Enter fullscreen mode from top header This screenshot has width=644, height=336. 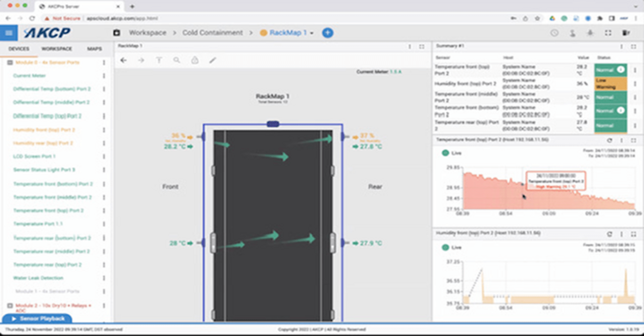tap(608, 33)
